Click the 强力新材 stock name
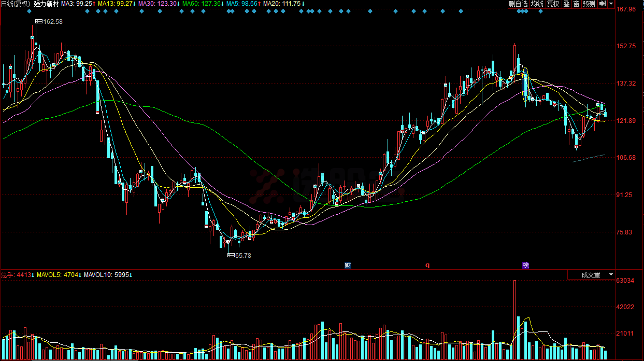This screenshot has height=361, width=644. 46,4
